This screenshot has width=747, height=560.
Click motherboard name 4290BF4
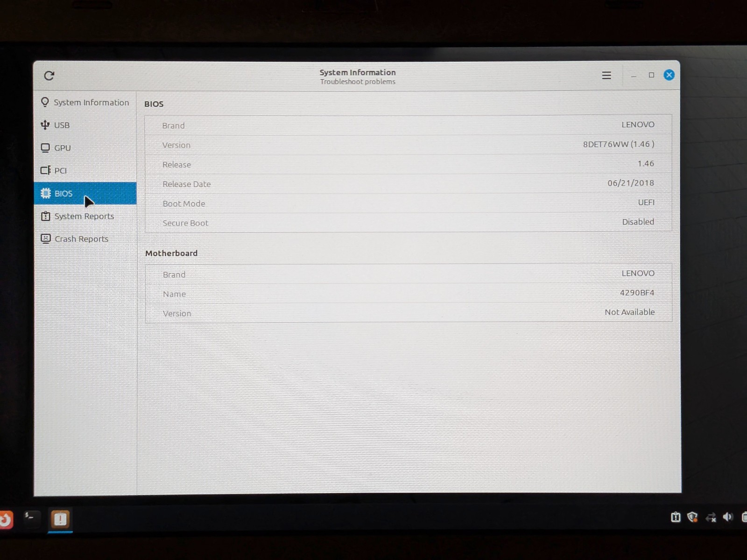coord(637,293)
